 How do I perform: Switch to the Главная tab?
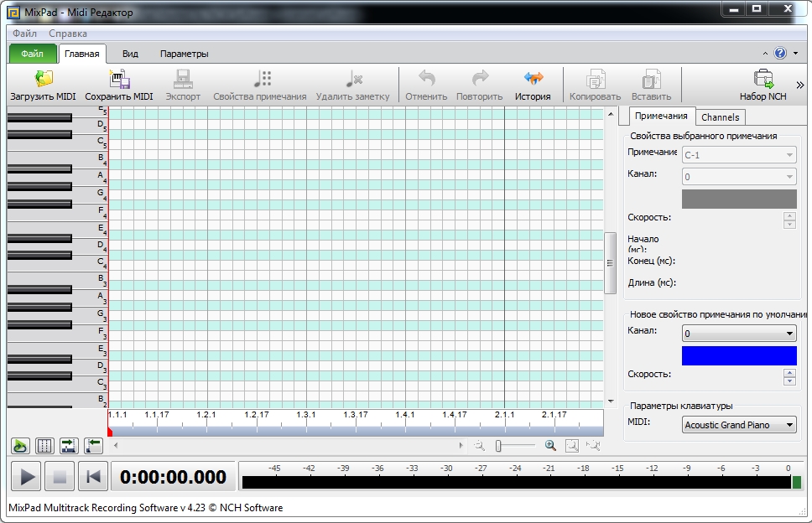82,54
